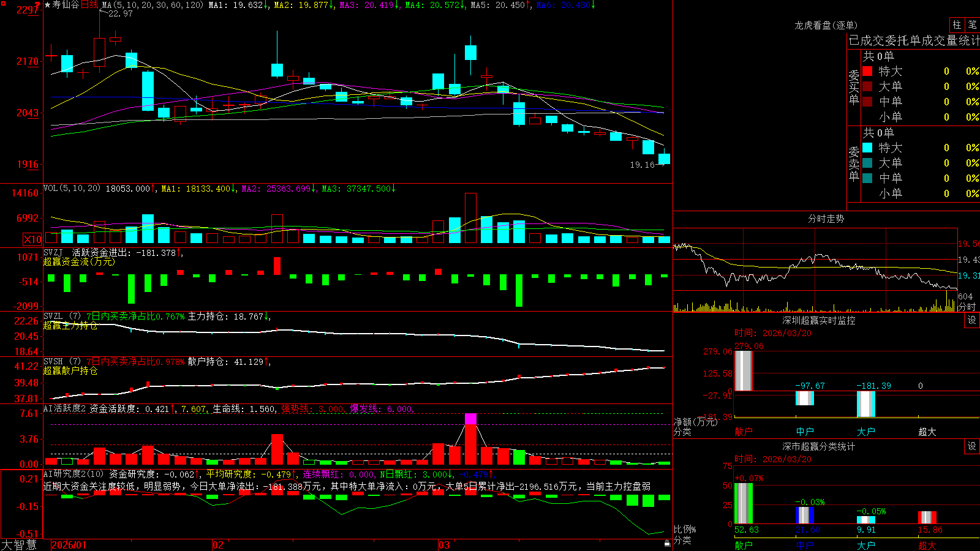Click the 超赢散户持仓 label

70,370
